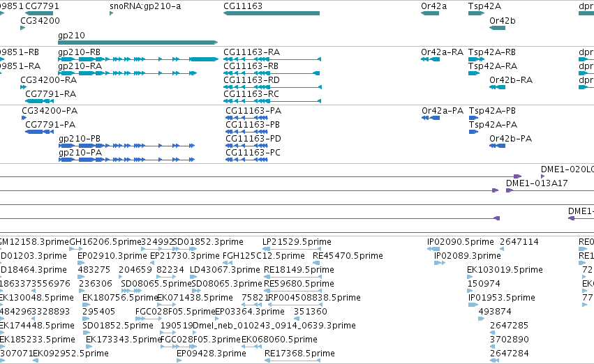Open the gp210-PA protein feature

(126, 160)
